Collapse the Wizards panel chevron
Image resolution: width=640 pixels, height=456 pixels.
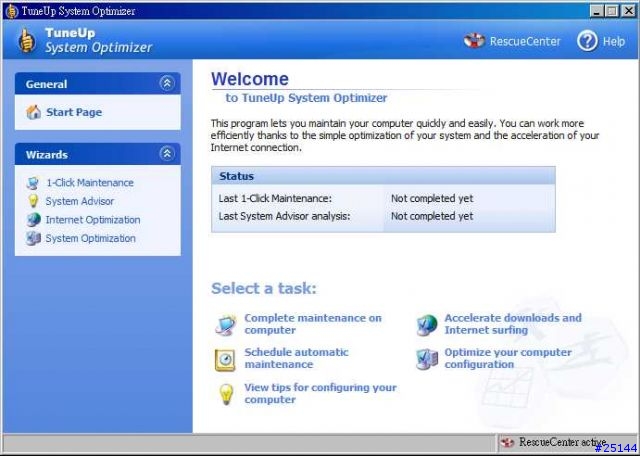pyautogui.click(x=167, y=154)
